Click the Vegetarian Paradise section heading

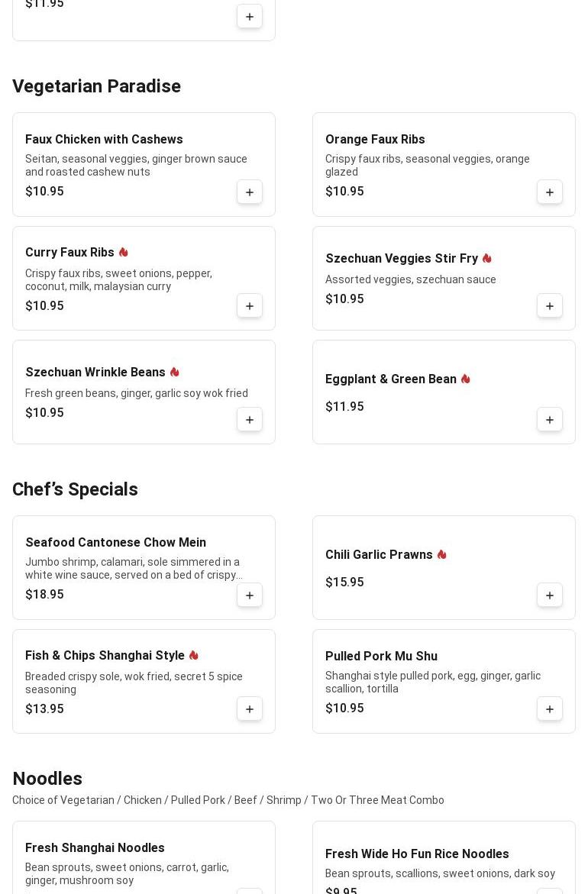pos(96,86)
